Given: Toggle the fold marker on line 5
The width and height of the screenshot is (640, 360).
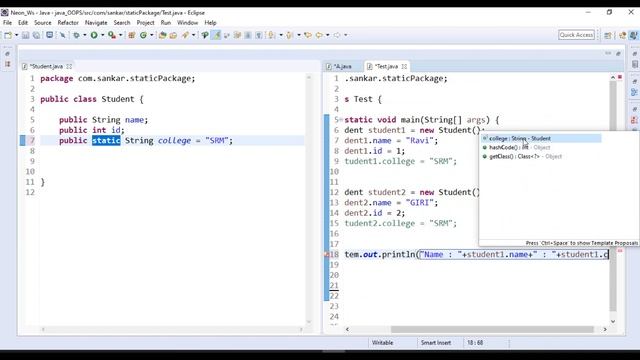Looking at the screenshot, I should tap(341, 120).
